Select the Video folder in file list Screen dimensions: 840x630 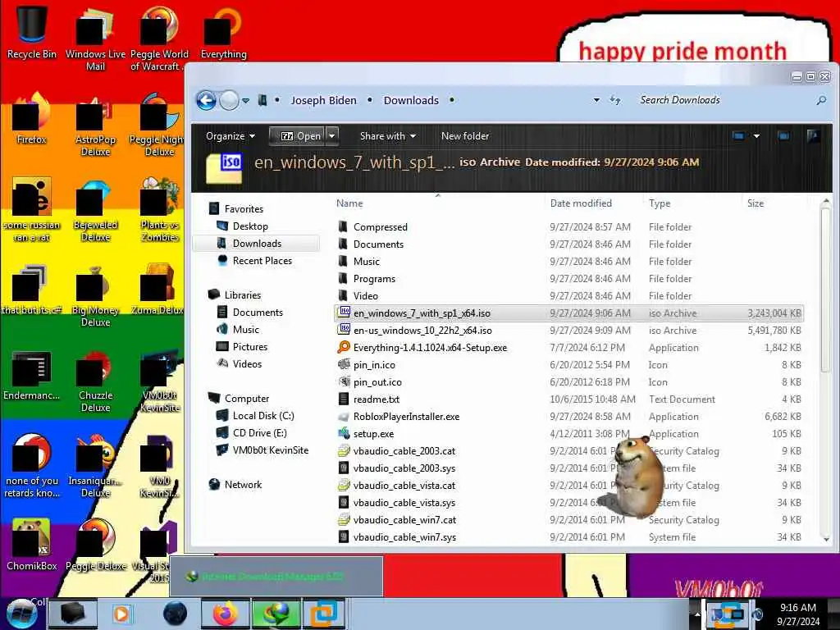pyautogui.click(x=365, y=295)
